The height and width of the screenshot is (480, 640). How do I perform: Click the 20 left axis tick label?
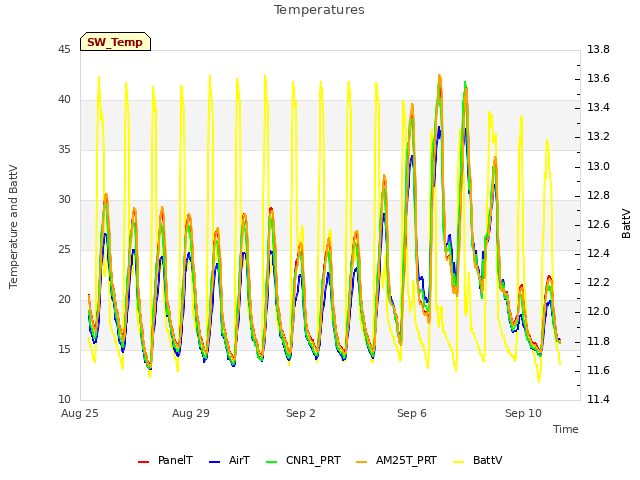point(64,300)
